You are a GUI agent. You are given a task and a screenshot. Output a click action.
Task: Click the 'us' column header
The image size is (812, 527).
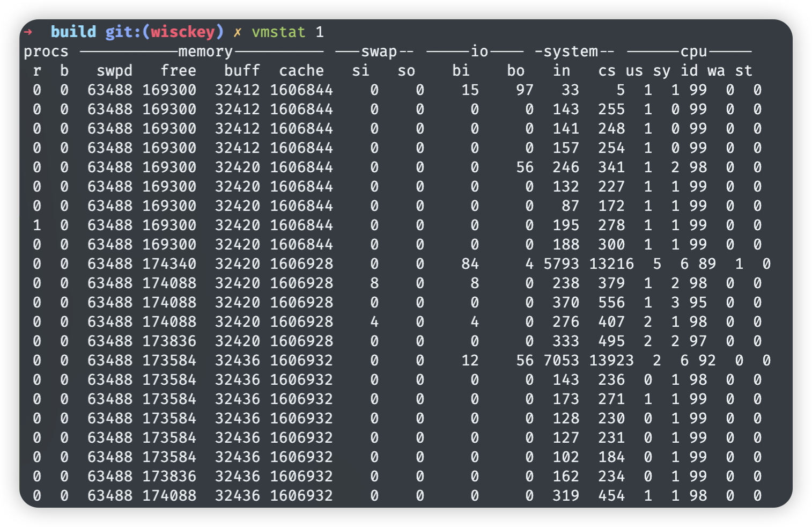coord(634,71)
